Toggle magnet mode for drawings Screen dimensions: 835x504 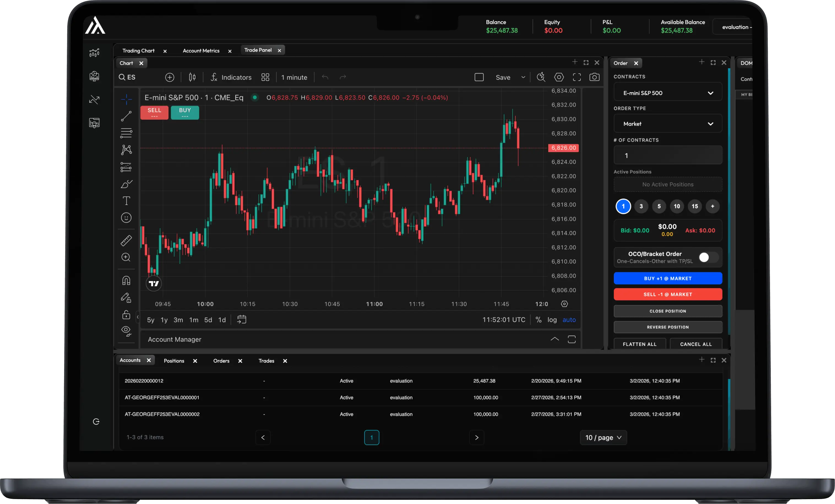[126, 280]
